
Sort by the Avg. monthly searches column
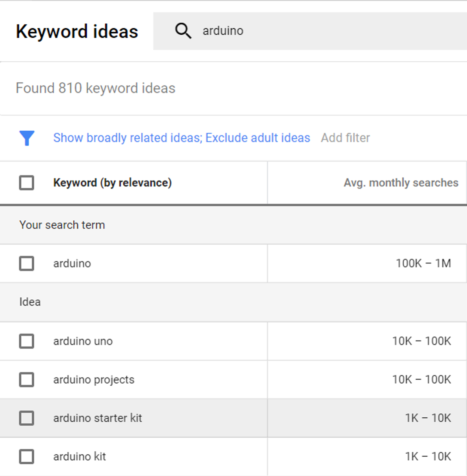[401, 183]
